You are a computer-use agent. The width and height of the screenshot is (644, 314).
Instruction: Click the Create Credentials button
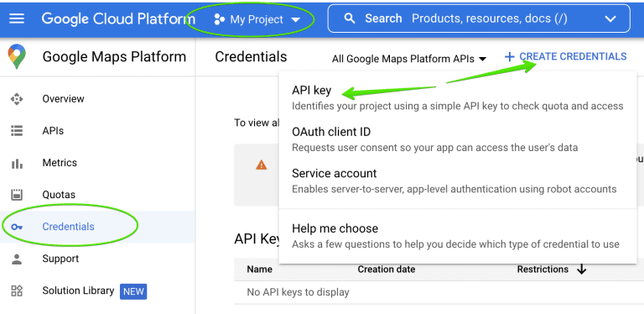(565, 57)
